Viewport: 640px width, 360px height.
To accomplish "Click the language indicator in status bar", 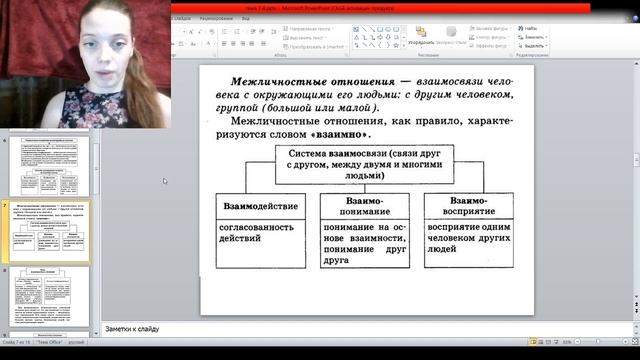I will click(76, 342).
